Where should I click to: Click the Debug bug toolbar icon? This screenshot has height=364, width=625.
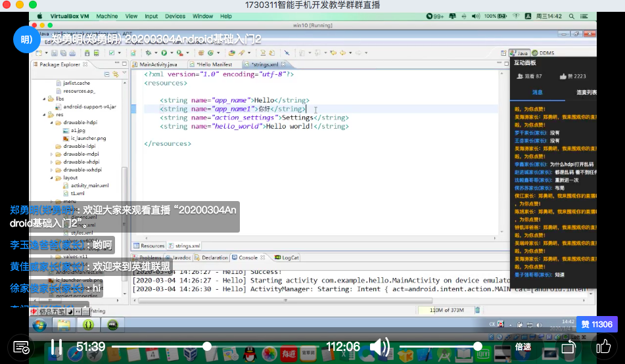point(148,53)
